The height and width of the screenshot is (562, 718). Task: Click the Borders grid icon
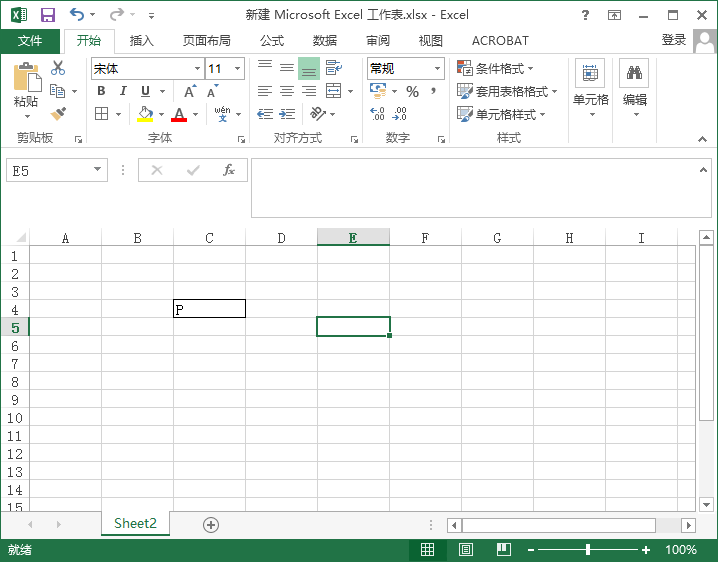point(101,114)
